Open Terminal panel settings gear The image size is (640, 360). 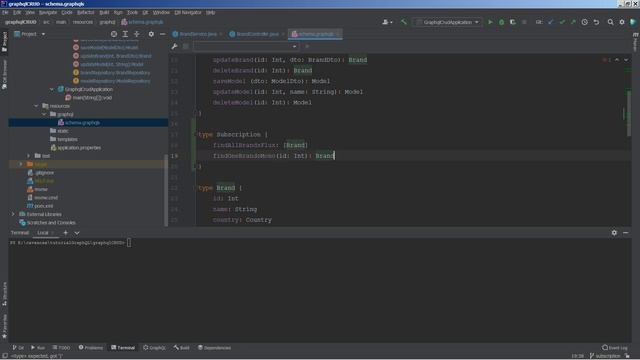click(614, 233)
